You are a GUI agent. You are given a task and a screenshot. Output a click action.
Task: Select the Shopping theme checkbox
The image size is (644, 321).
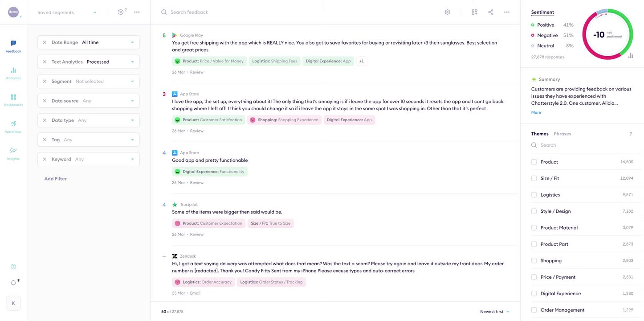(534, 260)
